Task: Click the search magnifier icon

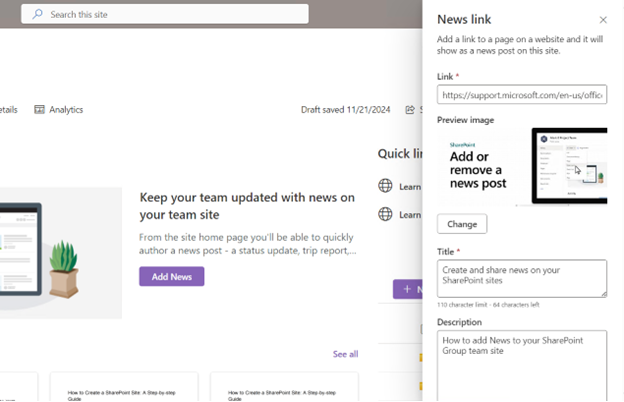Action: click(x=37, y=14)
